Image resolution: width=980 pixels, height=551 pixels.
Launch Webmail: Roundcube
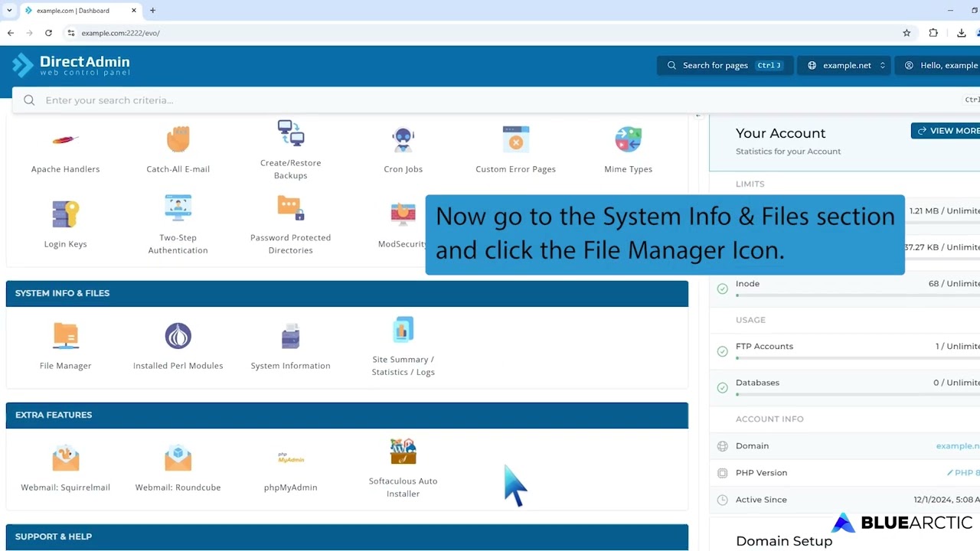tap(178, 458)
